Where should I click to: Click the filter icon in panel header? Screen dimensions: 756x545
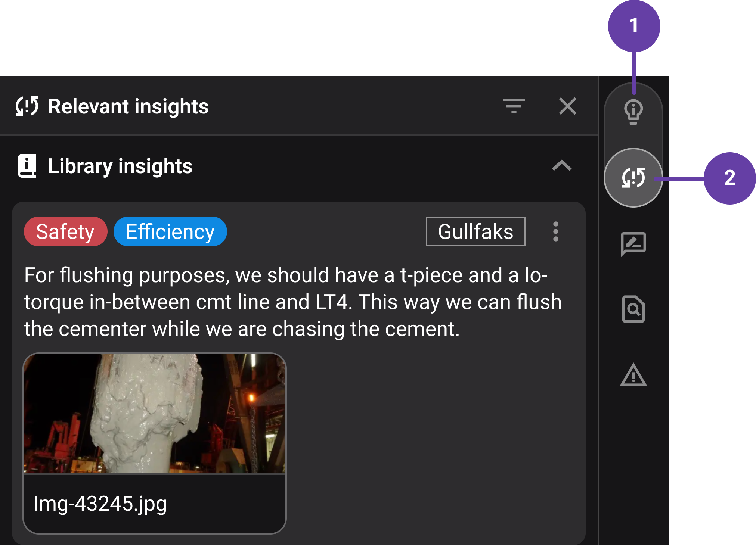(514, 106)
